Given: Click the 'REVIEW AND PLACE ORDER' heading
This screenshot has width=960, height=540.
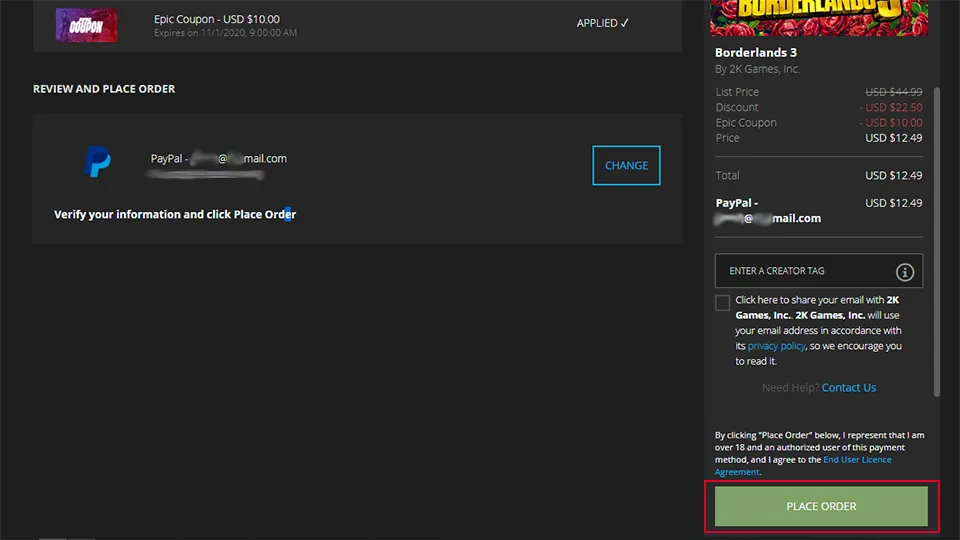Looking at the screenshot, I should coord(104,89).
